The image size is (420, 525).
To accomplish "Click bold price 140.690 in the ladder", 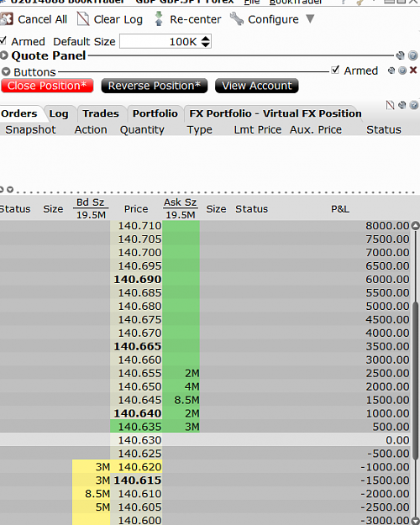I will coord(138,280).
